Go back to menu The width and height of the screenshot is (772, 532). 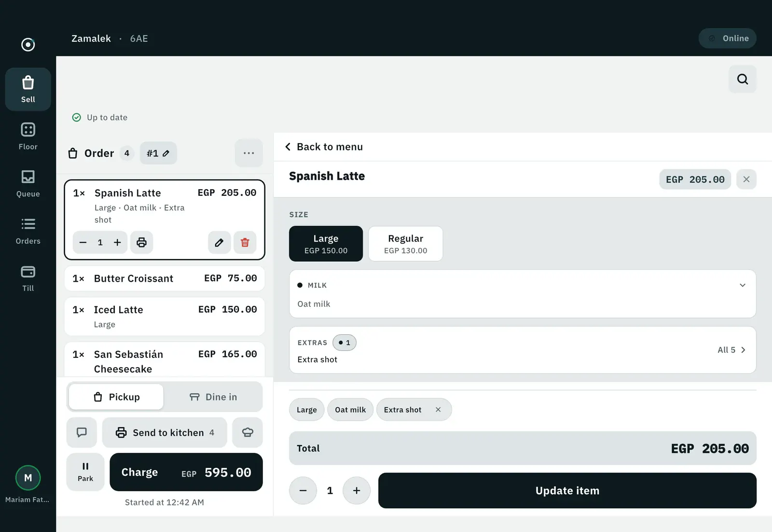click(324, 147)
